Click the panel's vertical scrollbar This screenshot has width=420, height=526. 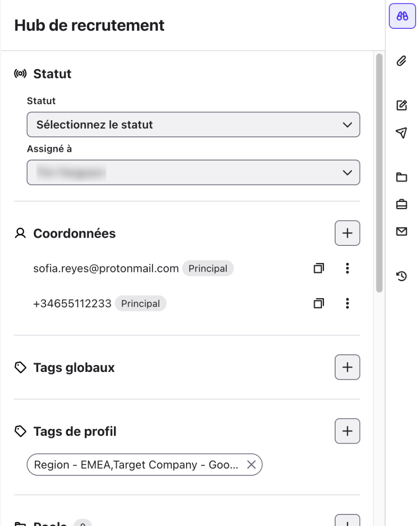click(379, 173)
